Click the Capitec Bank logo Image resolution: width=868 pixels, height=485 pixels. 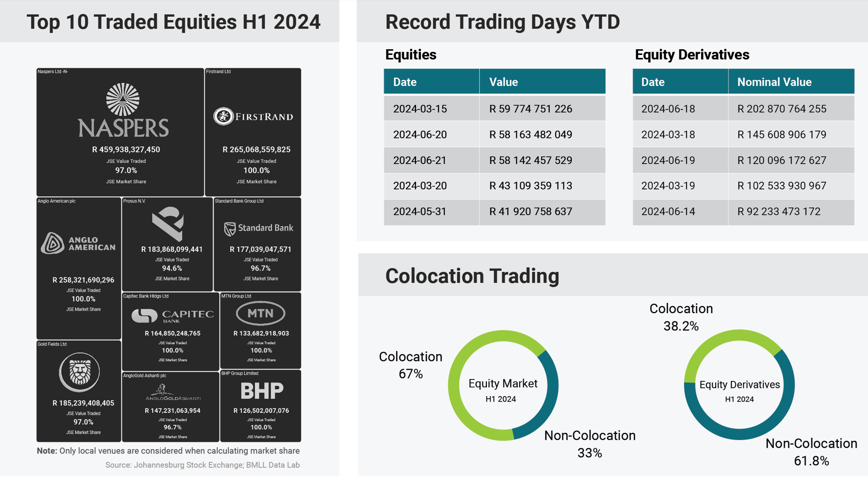point(172,316)
